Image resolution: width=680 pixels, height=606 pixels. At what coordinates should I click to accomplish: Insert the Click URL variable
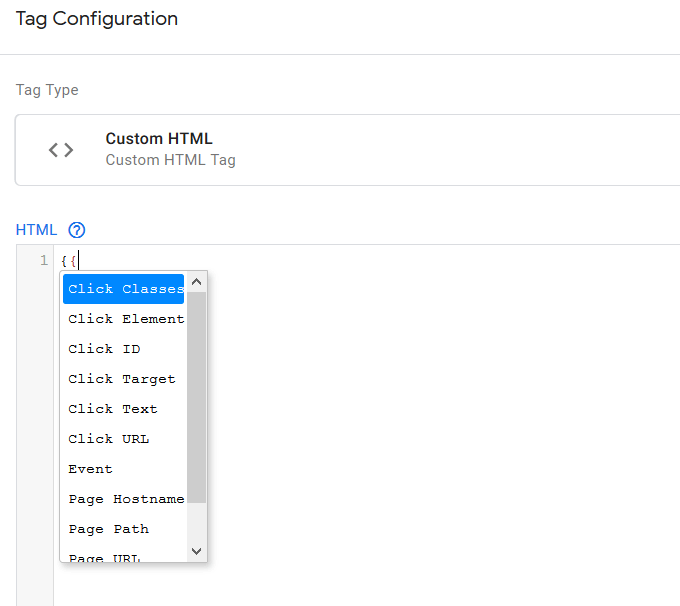108,439
